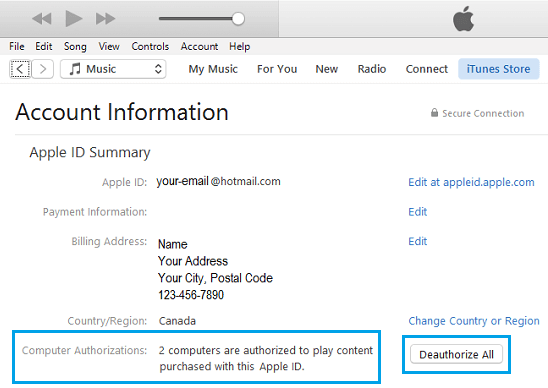Go back with the back arrow
This screenshot has width=548, height=388.
(20, 69)
